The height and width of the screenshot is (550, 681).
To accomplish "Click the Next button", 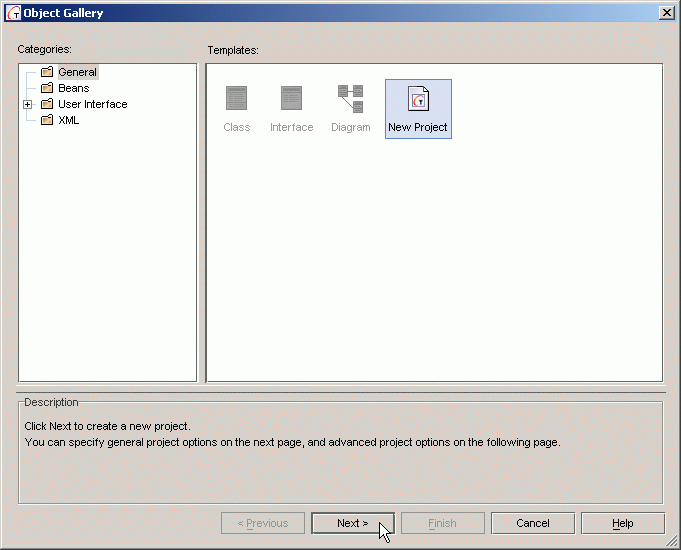I will pos(352,523).
